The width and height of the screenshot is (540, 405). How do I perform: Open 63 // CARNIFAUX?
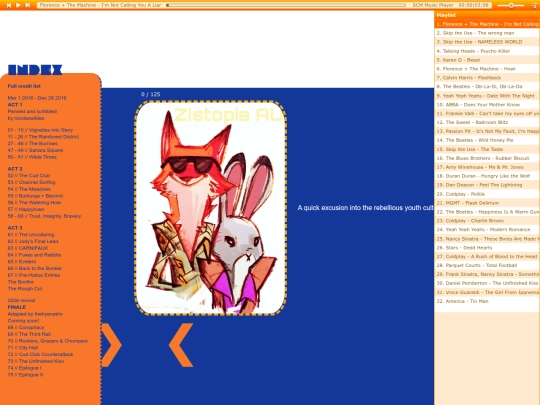(x=28, y=248)
